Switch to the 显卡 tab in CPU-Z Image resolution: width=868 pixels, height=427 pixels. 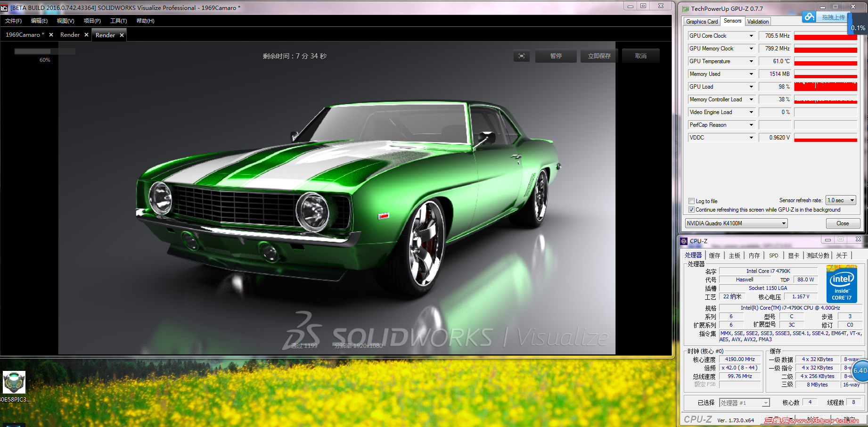(794, 255)
